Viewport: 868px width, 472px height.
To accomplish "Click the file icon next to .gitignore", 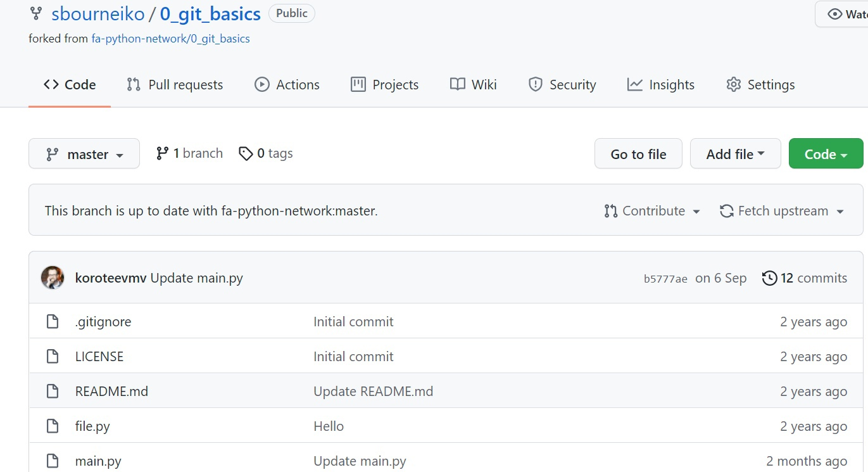I will (53, 322).
